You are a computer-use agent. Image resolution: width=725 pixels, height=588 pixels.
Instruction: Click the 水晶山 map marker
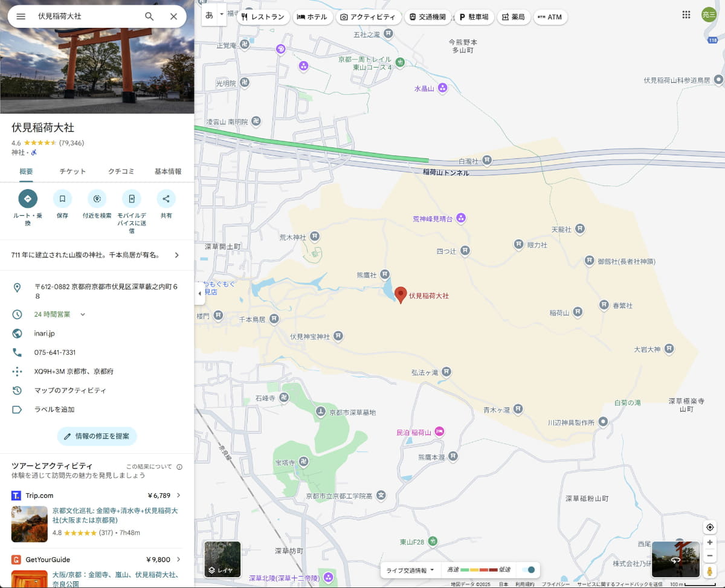(x=442, y=88)
